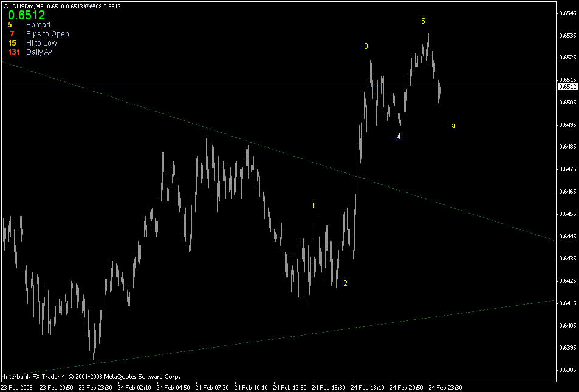
Task: Select the corrective wave label a
Action: (x=453, y=126)
